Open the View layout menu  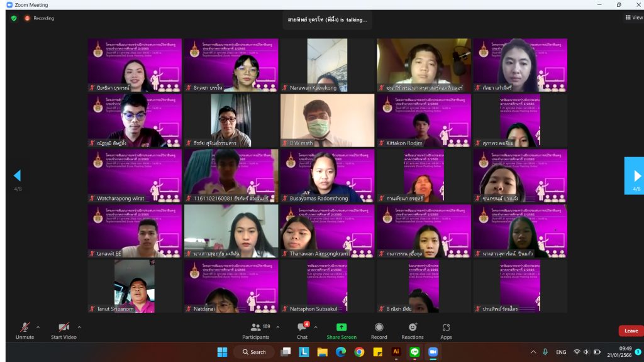634,18
